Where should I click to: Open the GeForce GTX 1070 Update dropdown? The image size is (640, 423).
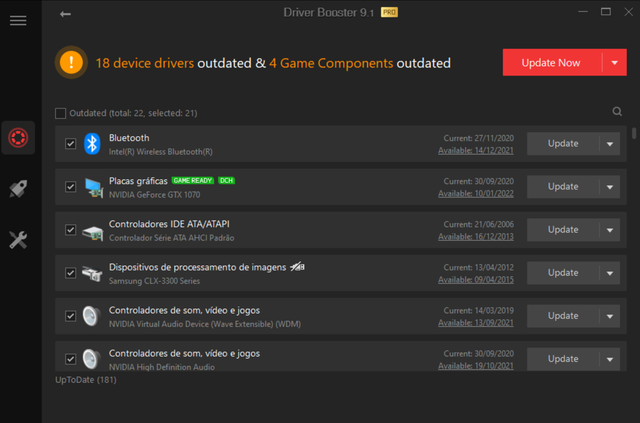click(x=610, y=187)
